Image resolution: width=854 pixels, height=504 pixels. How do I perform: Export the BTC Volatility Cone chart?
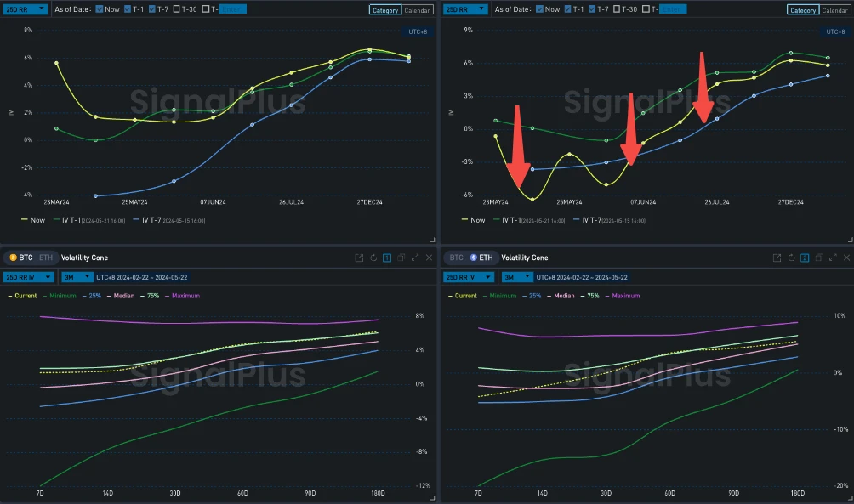359,258
